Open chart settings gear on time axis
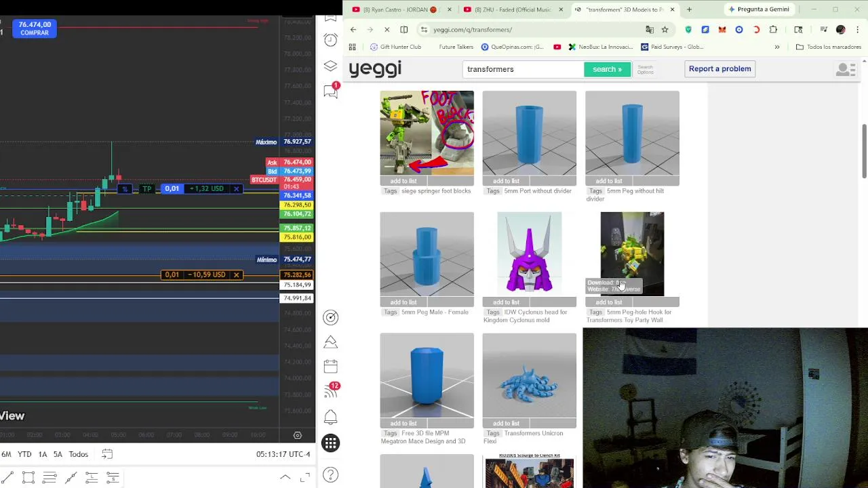 point(297,435)
